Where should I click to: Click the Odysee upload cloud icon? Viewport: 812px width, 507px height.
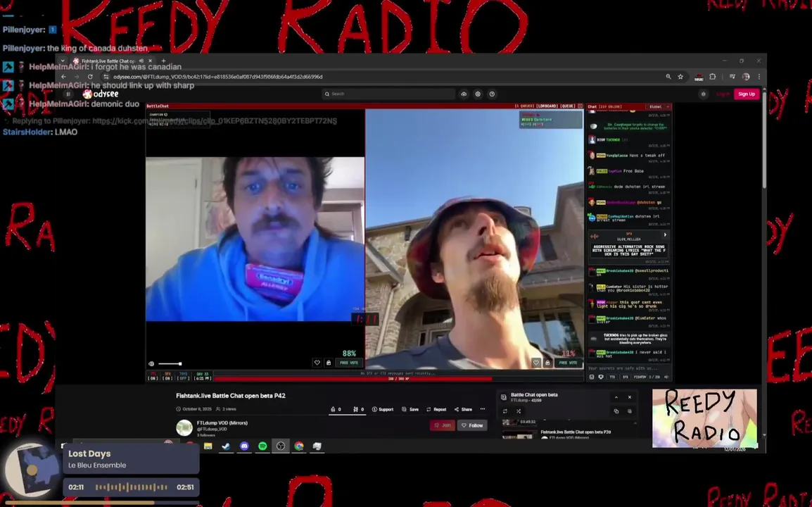[464, 94]
